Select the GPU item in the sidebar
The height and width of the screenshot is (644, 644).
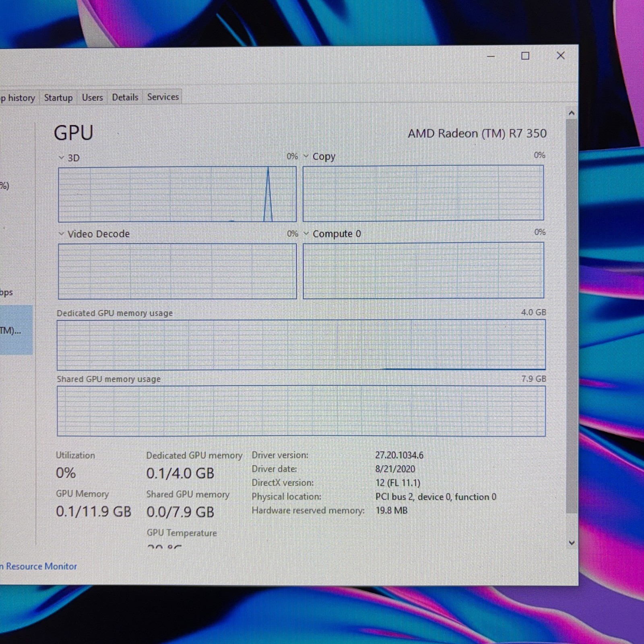(16, 330)
